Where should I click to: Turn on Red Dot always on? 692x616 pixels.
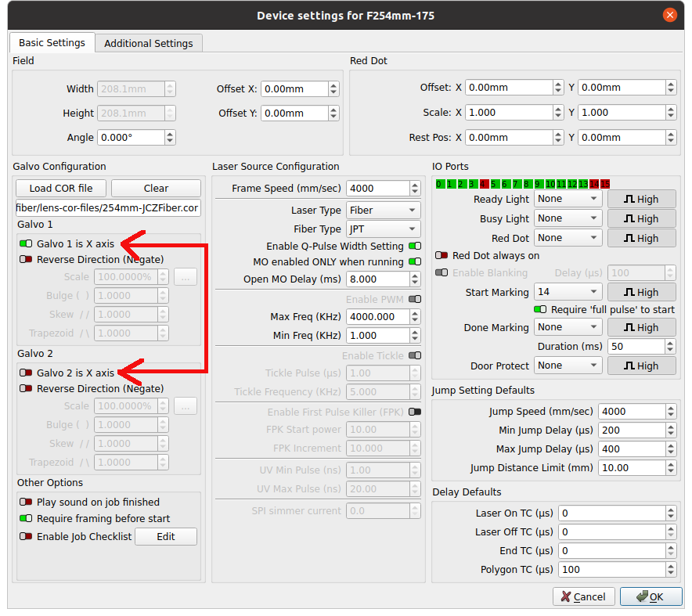pyautogui.click(x=443, y=254)
